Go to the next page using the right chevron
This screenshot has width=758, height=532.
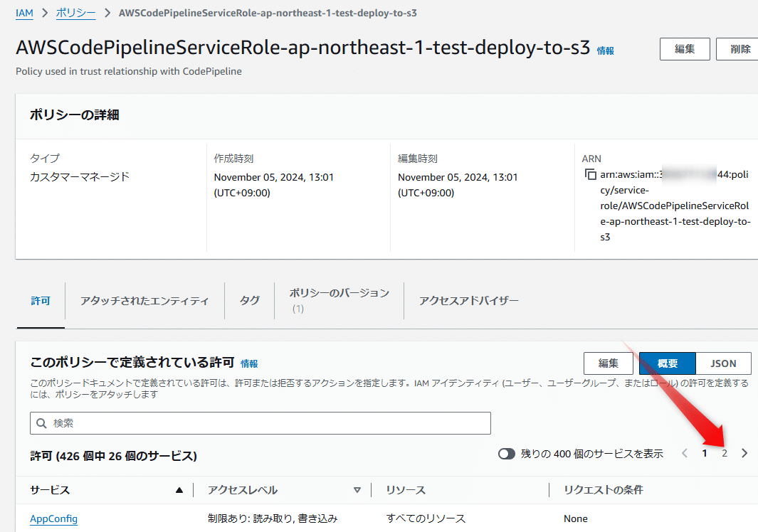tap(744, 452)
